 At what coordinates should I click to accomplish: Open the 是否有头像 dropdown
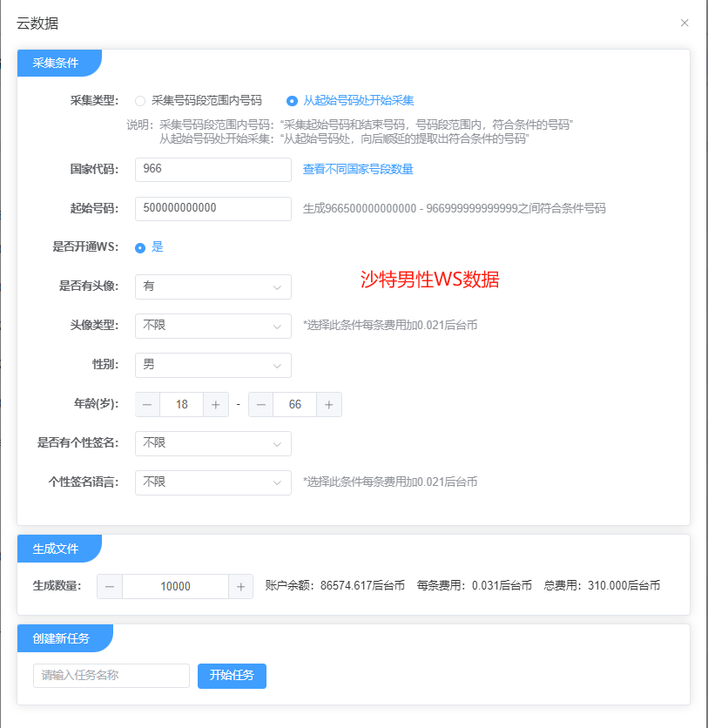coord(213,286)
